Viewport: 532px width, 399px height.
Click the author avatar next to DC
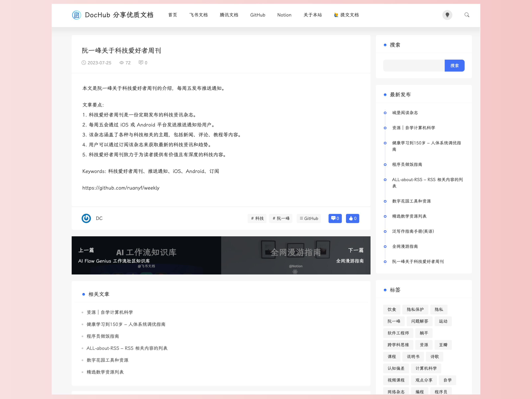86,218
